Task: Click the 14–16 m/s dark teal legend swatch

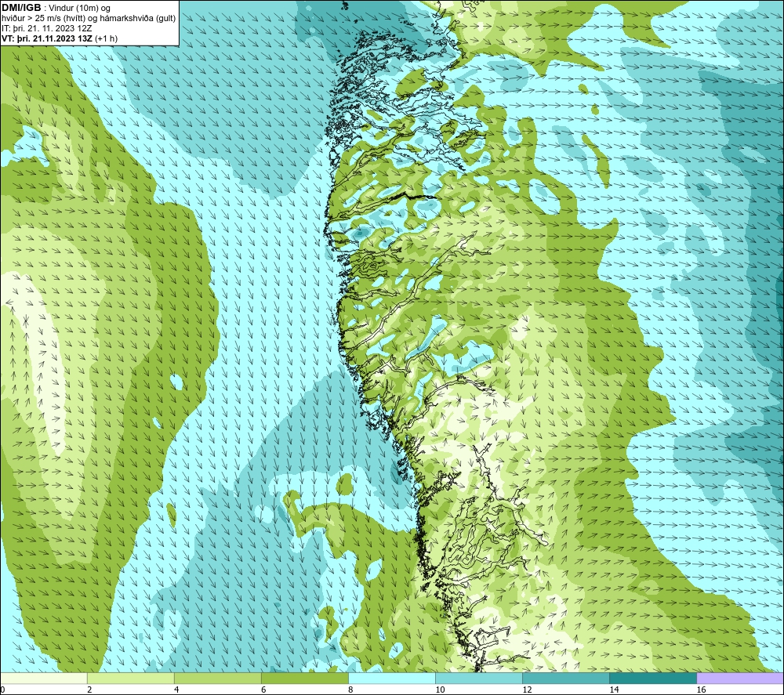Action: (653, 679)
